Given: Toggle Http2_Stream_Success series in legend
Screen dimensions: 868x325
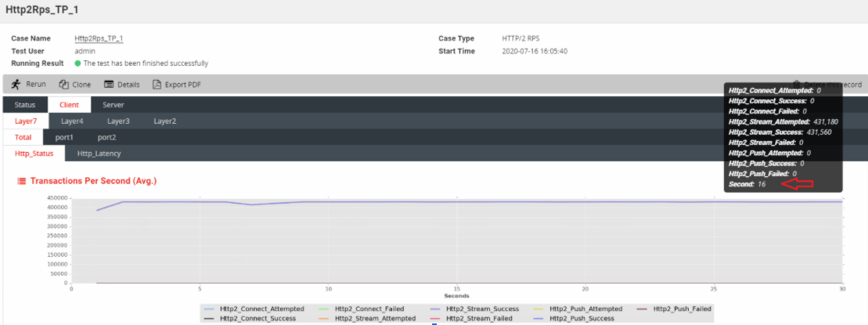Looking at the screenshot, I should pos(474,309).
